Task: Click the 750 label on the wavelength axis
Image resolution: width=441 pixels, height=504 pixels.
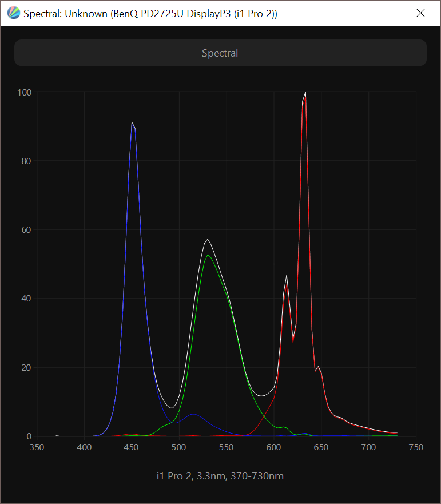Action: point(416,447)
